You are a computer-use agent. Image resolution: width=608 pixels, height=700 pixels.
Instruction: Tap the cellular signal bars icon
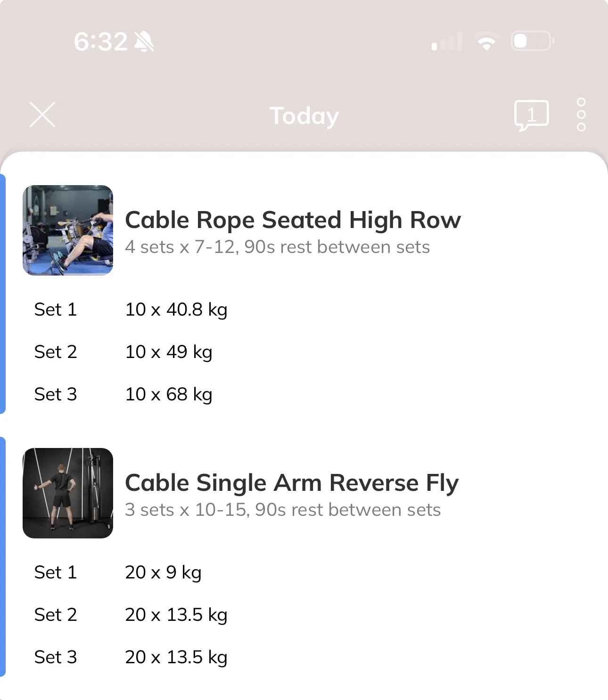(x=446, y=41)
